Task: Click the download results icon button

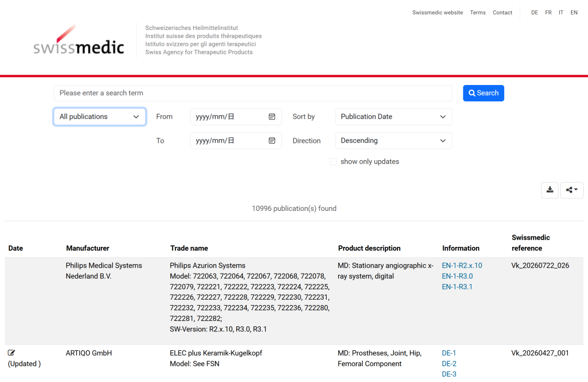Action: pyautogui.click(x=550, y=190)
